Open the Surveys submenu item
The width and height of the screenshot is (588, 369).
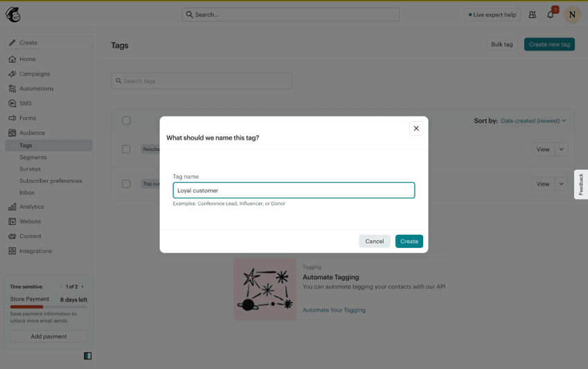click(x=30, y=169)
